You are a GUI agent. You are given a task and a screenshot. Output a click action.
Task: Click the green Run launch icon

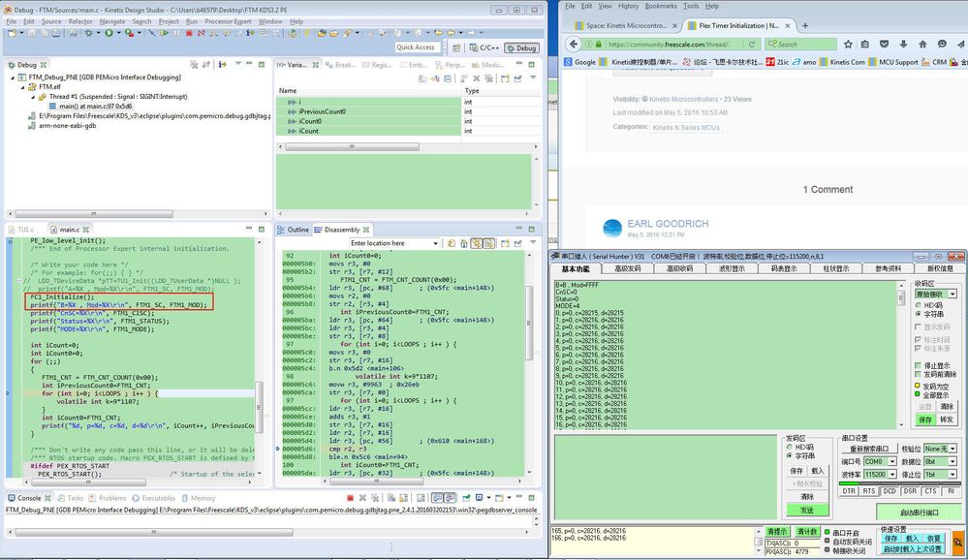coord(109,33)
